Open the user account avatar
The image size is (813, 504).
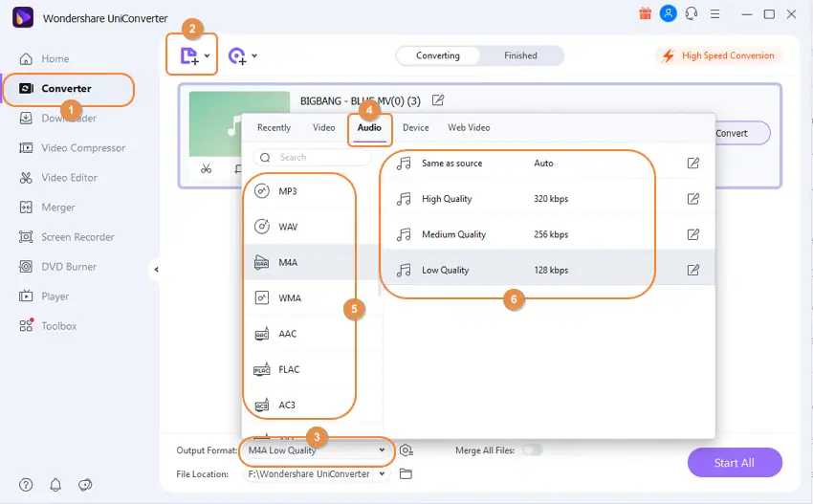click(x=669, y=13)
